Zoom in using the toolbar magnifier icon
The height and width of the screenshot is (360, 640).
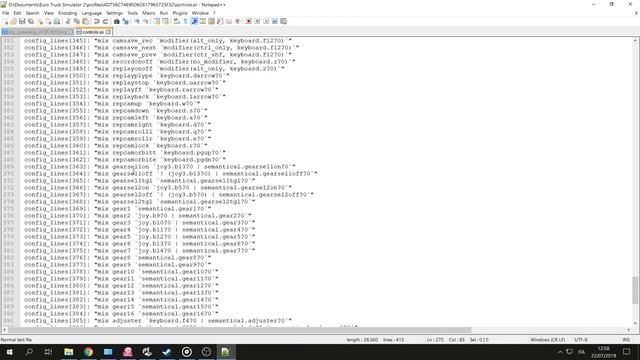[137, 21]
